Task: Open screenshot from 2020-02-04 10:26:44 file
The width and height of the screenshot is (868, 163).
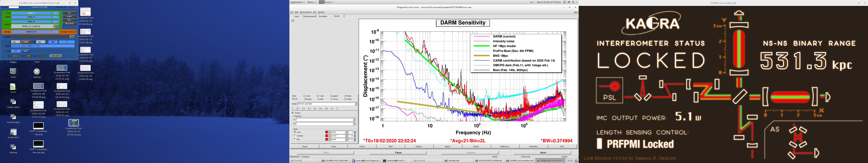Action: (38, 86)
